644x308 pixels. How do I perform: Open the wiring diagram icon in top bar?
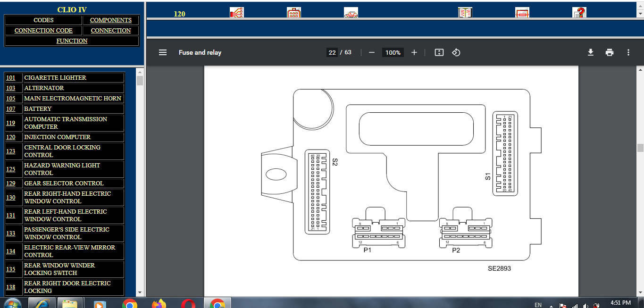(x=236, y=13)
